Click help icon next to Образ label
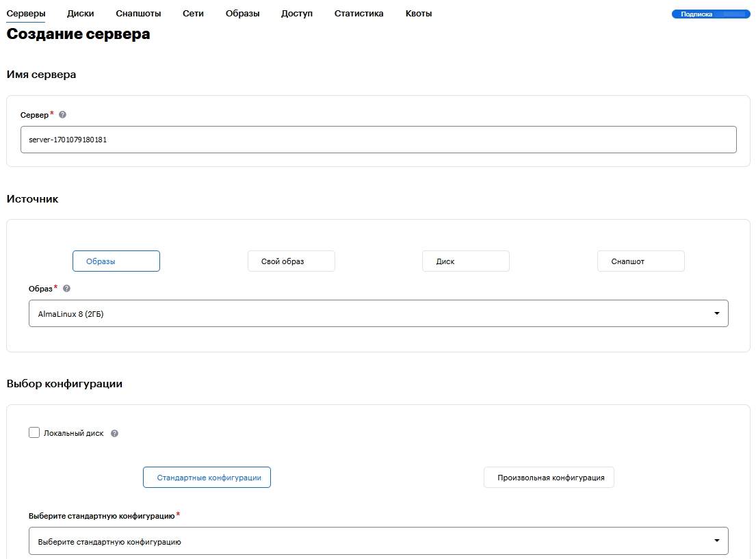 click(x=66, y=289)
